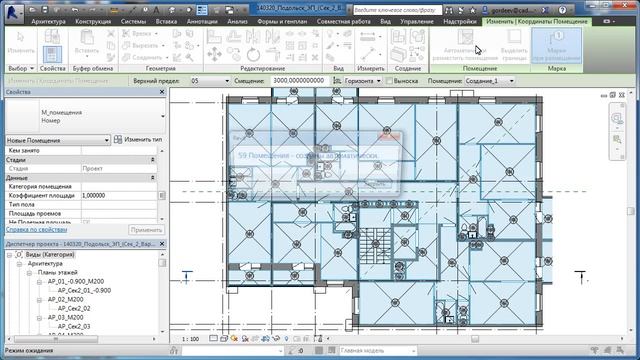Click the Detail Level icon in view control bar
The height and width of the screenshot is (360, 640).
click(213, 339)
